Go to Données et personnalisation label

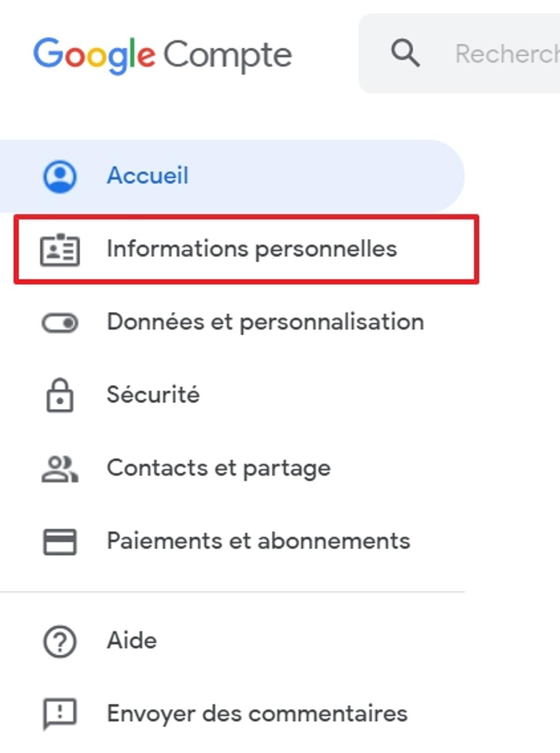pyautogui.click(x=265, y=322)
